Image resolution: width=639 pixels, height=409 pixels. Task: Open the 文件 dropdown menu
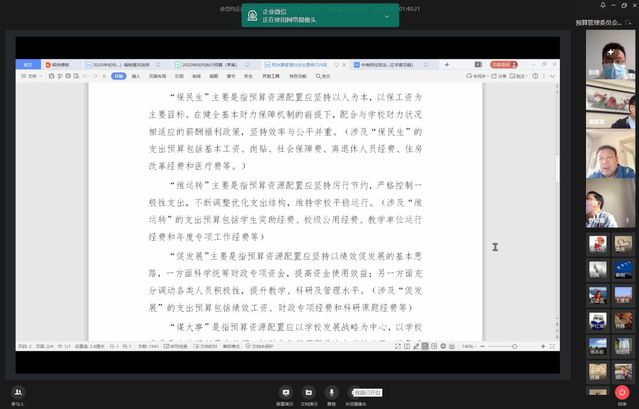click(x=32, y=75)
